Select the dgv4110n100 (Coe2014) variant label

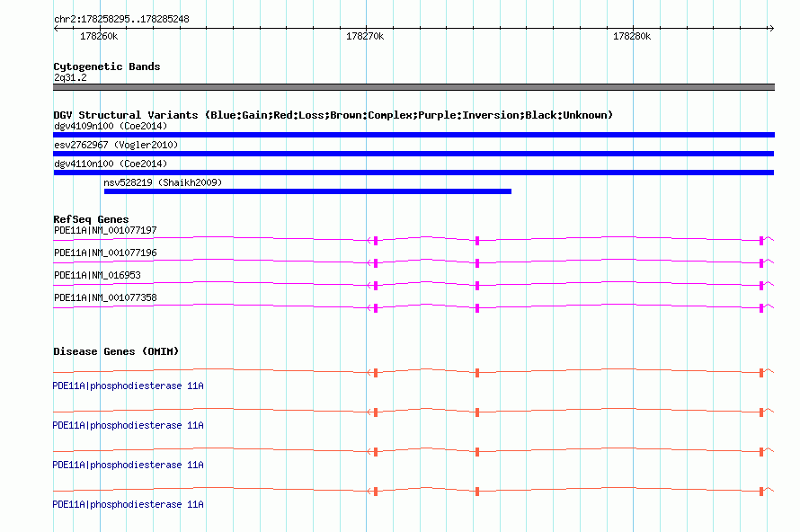click(x=111, y=164)
